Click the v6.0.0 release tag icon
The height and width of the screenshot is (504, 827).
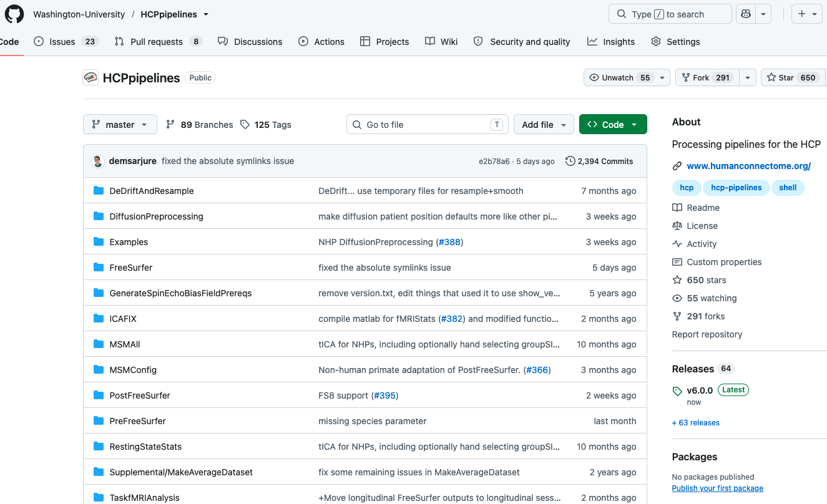point(677,391)
